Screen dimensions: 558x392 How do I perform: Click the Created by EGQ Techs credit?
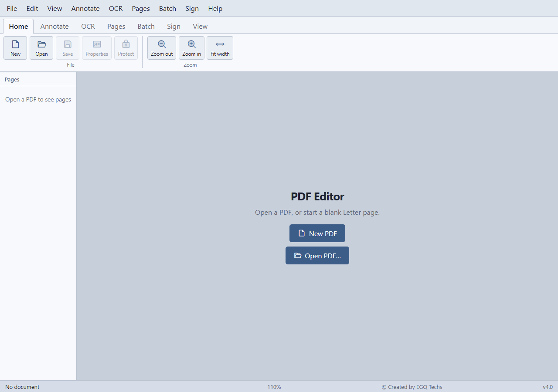pos(412,387)
